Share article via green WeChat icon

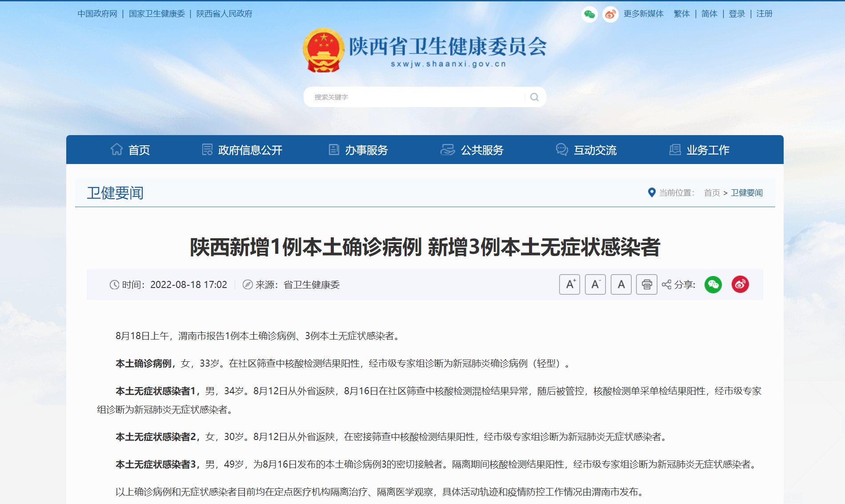[713, 284]
